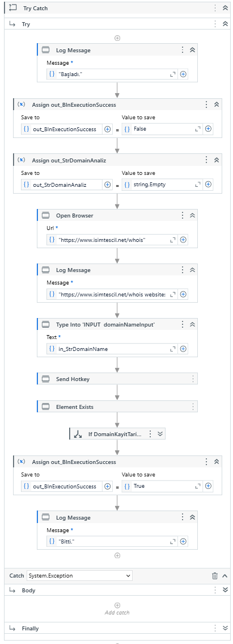
Task: Open options of the catch Body section
Action: coord(215,590)
